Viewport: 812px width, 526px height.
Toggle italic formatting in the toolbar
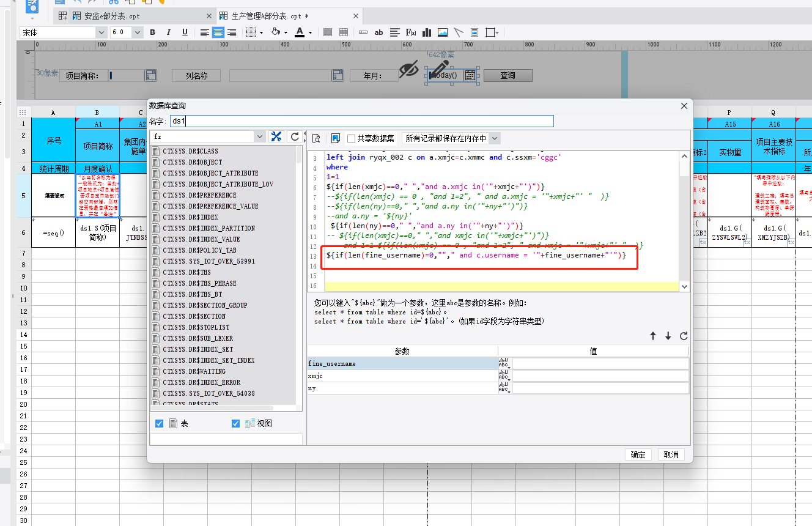[x=169, y=32]
